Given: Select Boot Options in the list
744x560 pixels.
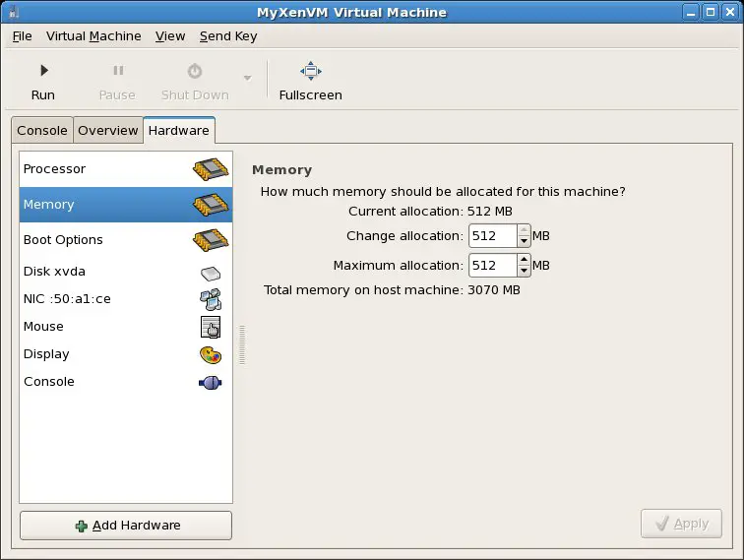Looking at the screenshot, I should (126, 240).
